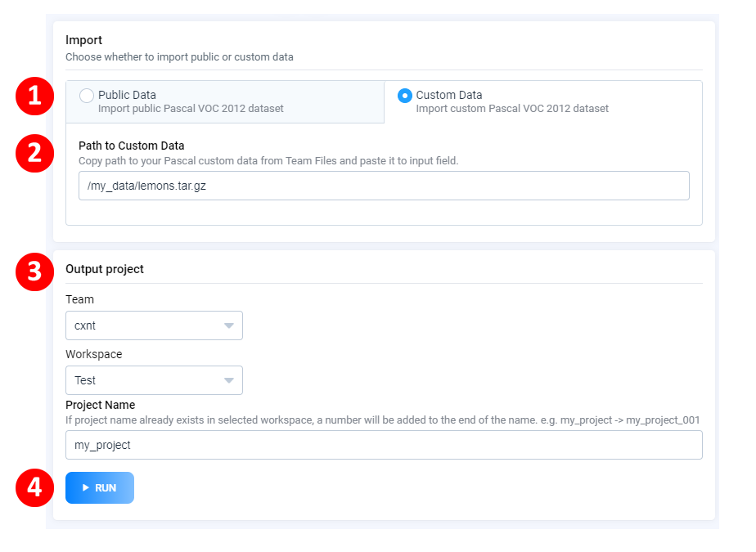Viewport: 756px width, 552px height.
Task: Click the Import section heading
Action: (84, 40)
